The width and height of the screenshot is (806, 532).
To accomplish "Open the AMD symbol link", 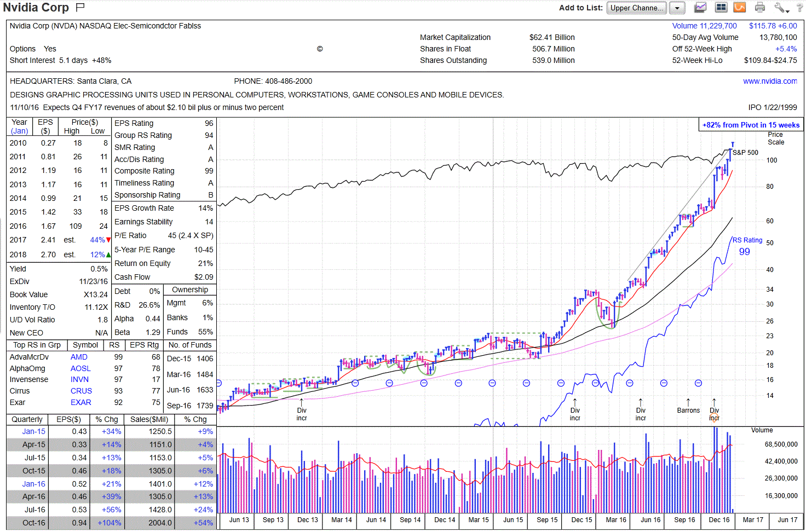I will (x=79, y=357).
